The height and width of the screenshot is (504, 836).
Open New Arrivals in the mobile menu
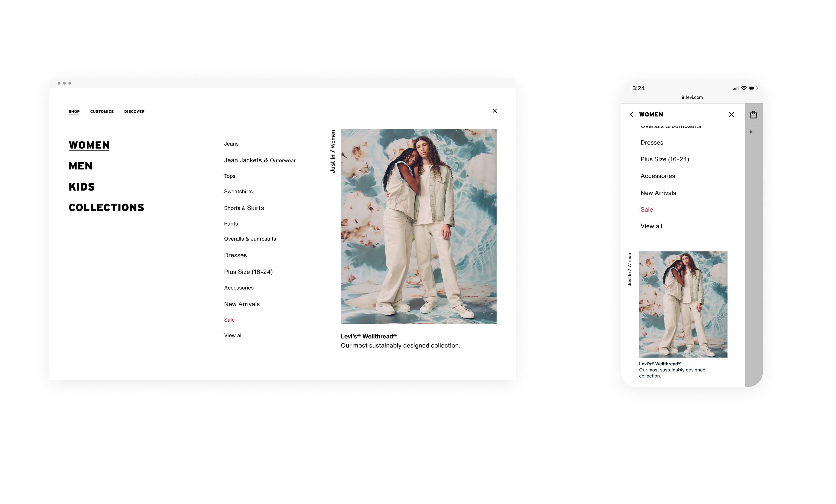658,193
